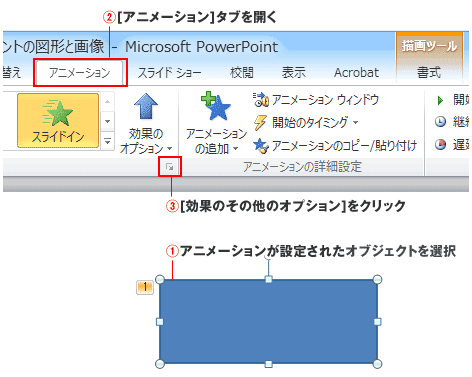Expand the full animation gallery list
This screenshot has height=377, width=472.
coord(107,141)
